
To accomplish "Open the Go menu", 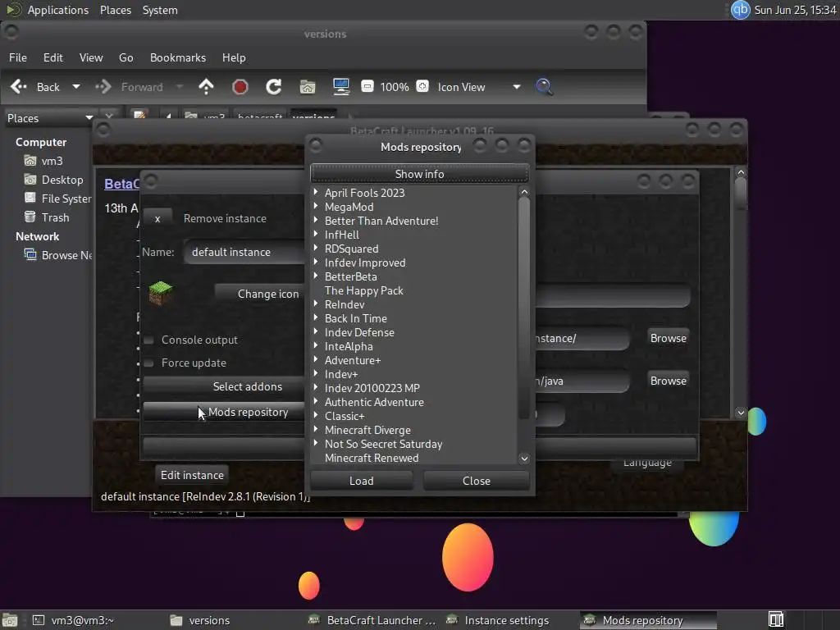I will click(x=126, y=57).
